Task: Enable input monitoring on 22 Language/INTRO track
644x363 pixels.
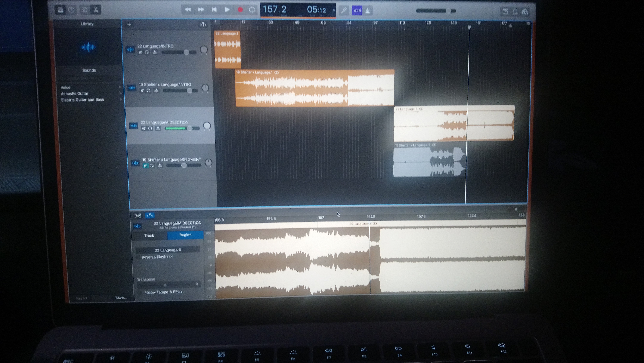Action: [155, 52]
